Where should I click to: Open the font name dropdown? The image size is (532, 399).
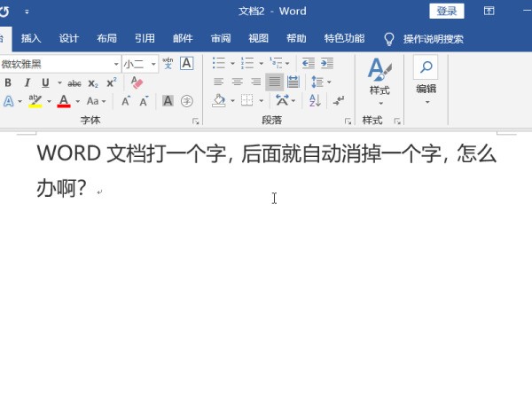click(x=116, y=64)
